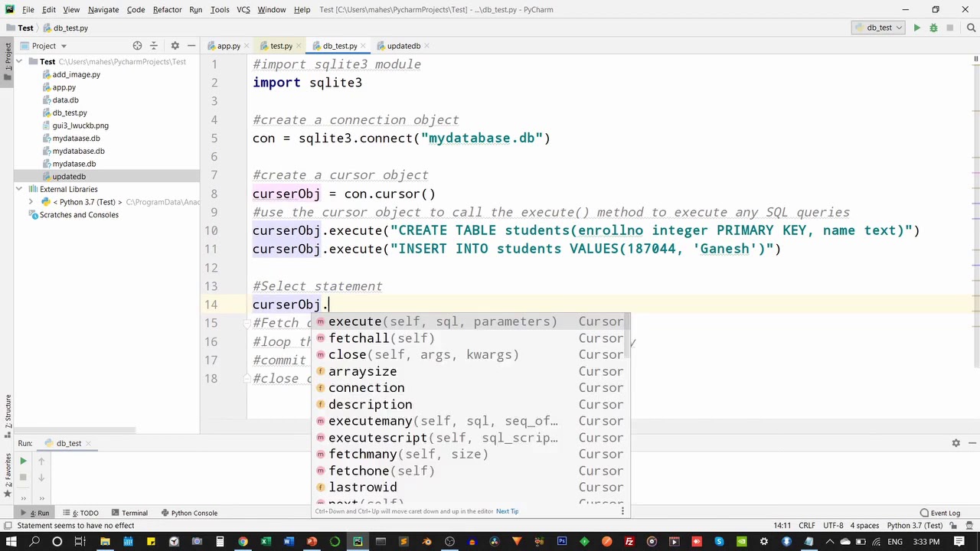Click the Debug bug icon in toolbar
The height and width of the screenshot is (551, 980).
[x=933, y=28]
